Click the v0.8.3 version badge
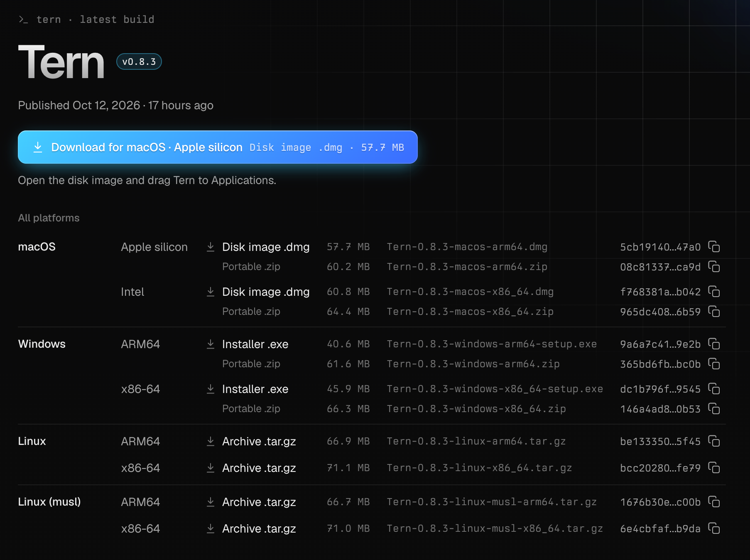Screen dimensions: 750x560 coord(139,61)
